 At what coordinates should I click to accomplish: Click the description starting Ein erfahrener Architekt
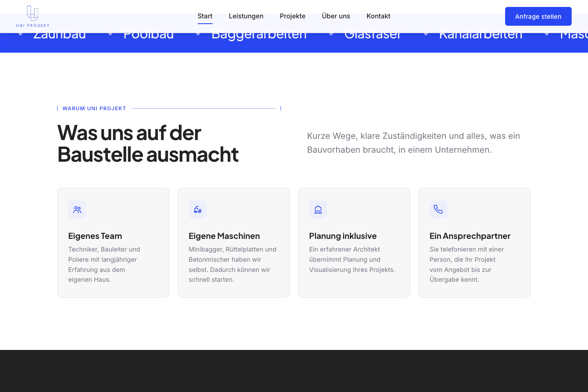[352, 259]
